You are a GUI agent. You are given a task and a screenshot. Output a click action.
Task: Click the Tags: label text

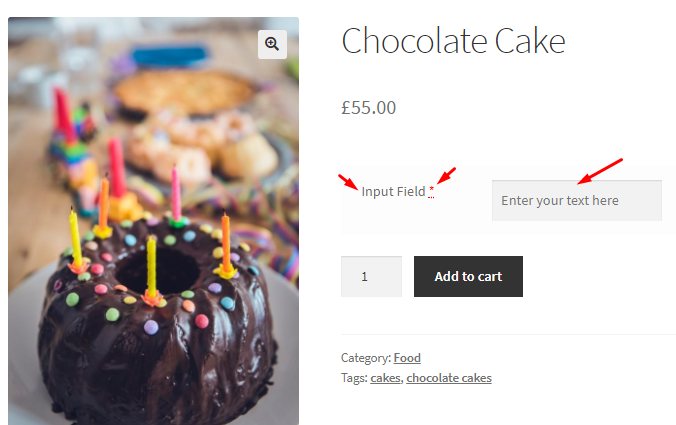354,378
